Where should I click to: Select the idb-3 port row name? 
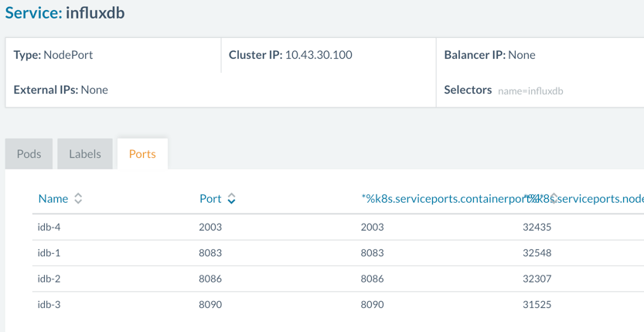[49, 304]
